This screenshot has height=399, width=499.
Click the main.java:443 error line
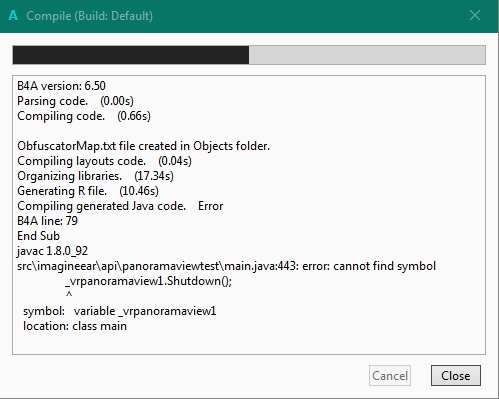pos(226,266)
